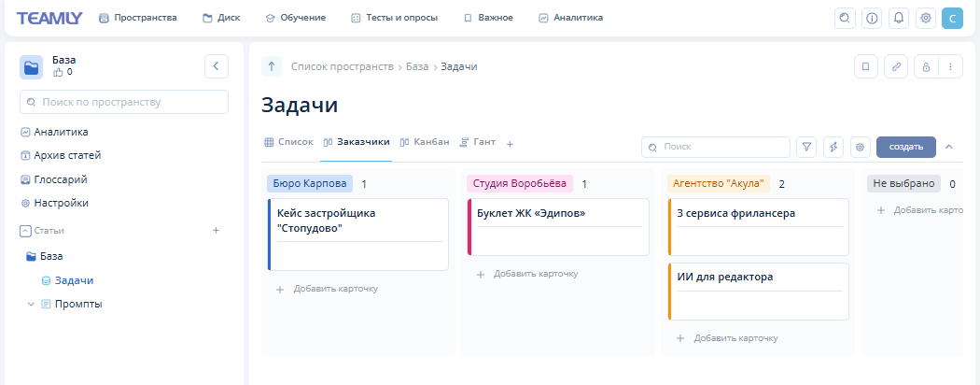The width and height of the screenshot is (980, 385).
Task: Open the filter icon next to search
Action: (x=806, y=147)
